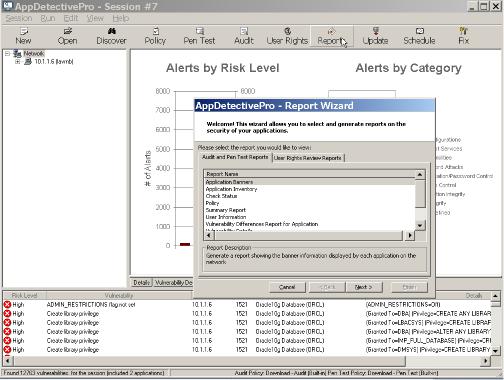504x380 pixels.
Task: Click vulnerability table left scroll arrow
Action: [8, 361]
